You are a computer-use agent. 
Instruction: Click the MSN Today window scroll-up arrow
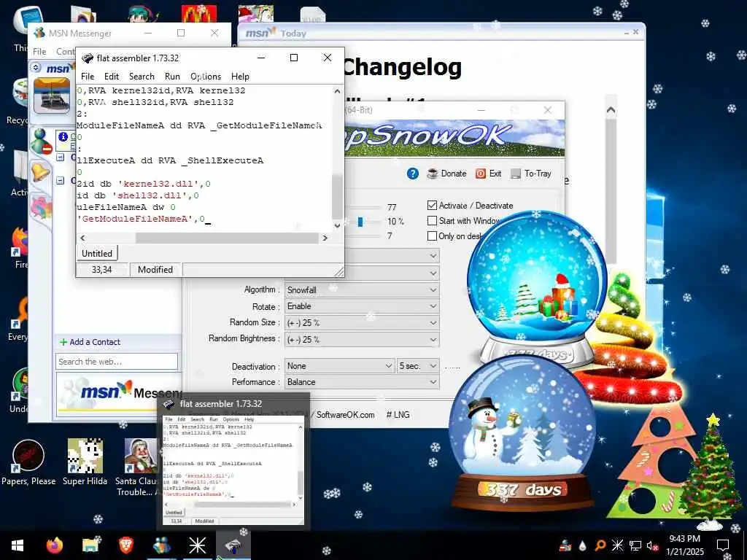point(611,110)
